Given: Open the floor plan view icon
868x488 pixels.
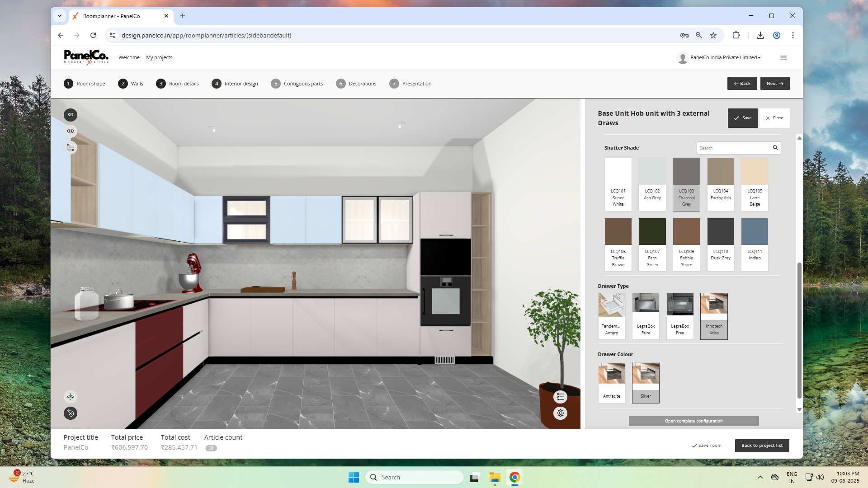Looking at the screenshot, I should pos(70,147).
